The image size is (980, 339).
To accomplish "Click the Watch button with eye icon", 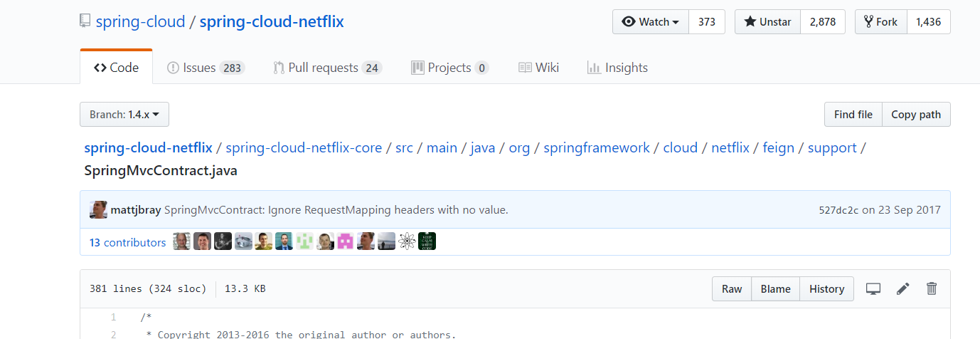I will point(650,22).
